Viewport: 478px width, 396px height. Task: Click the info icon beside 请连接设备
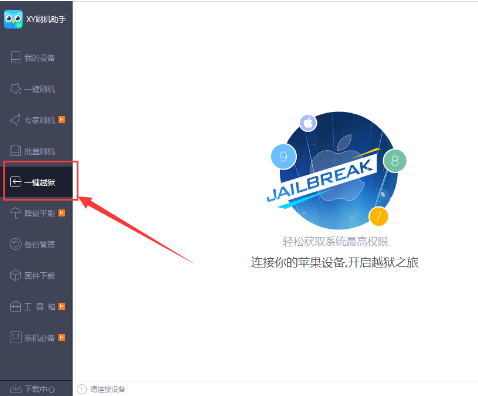pos(82,389)
